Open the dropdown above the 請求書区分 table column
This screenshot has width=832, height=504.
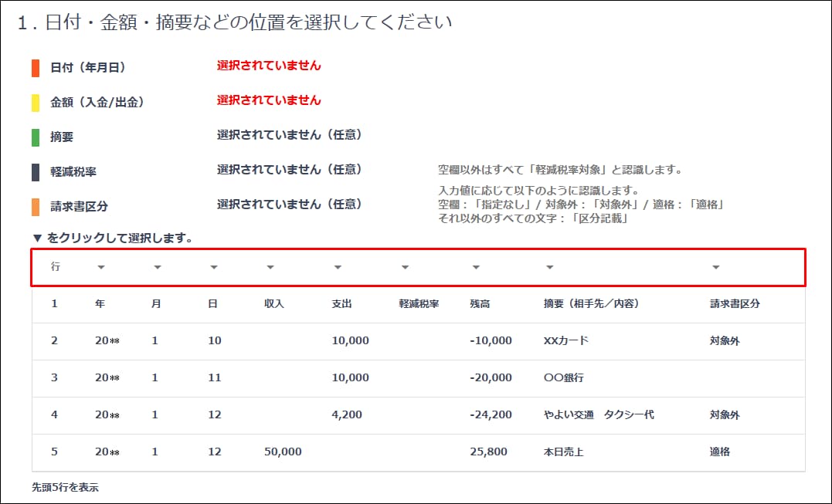(x=716, y=267)
